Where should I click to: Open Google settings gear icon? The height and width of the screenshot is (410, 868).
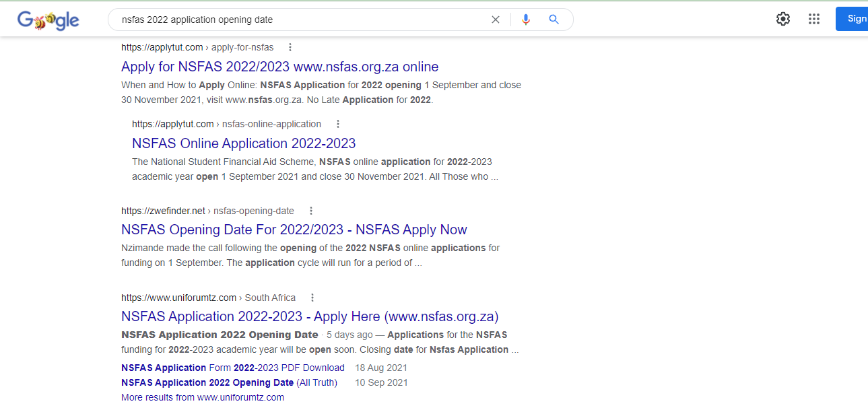pyautogui.click(x=782, y=19)
